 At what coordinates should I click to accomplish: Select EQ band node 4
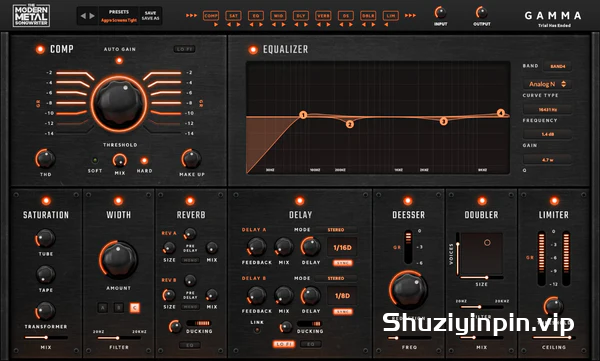tap(501, 113)
